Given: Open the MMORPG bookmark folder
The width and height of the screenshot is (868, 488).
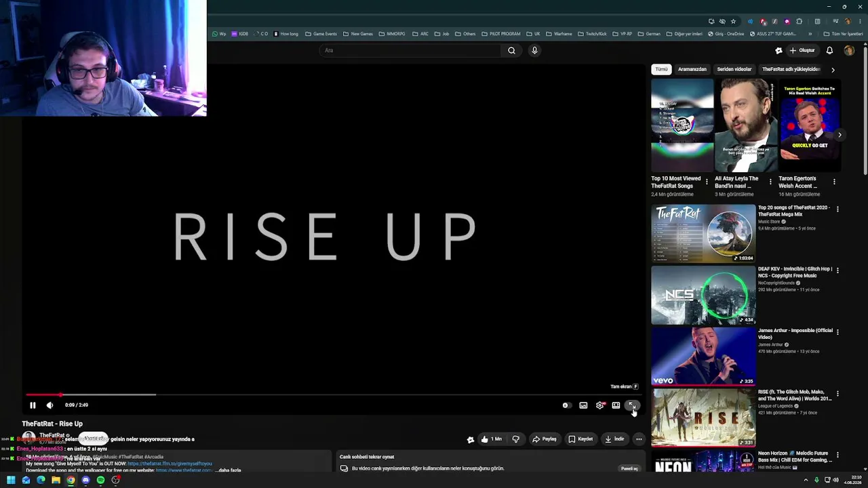Looking at the screenshot, I should pyautogui.click(x=392, y=34).
